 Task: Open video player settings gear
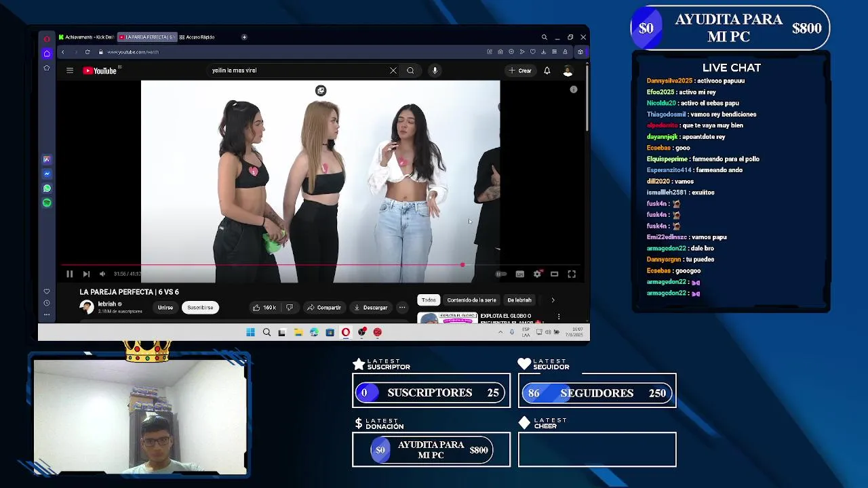point(537,274)
